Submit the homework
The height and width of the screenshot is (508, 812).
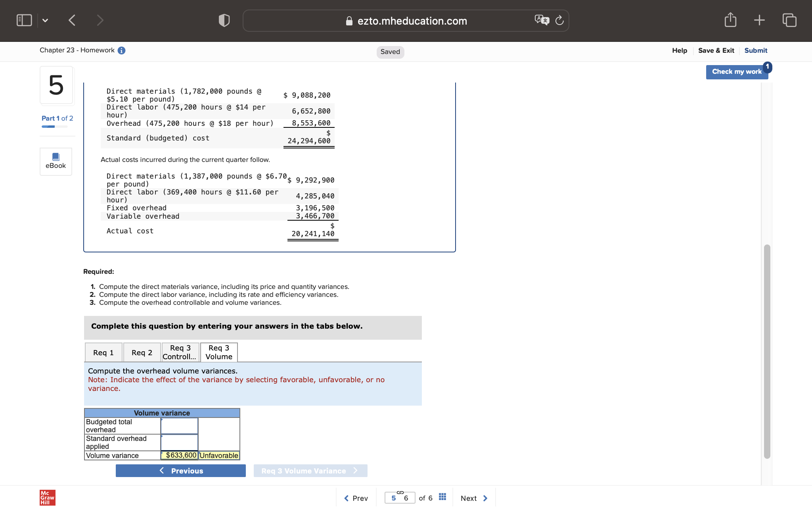[755, 50]
